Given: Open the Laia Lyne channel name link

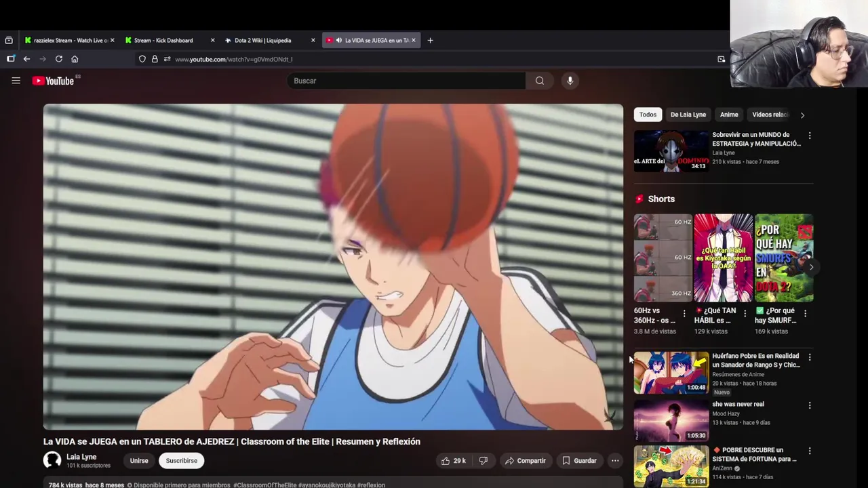Looking at the screenshot, I should [x=81, y=457].
